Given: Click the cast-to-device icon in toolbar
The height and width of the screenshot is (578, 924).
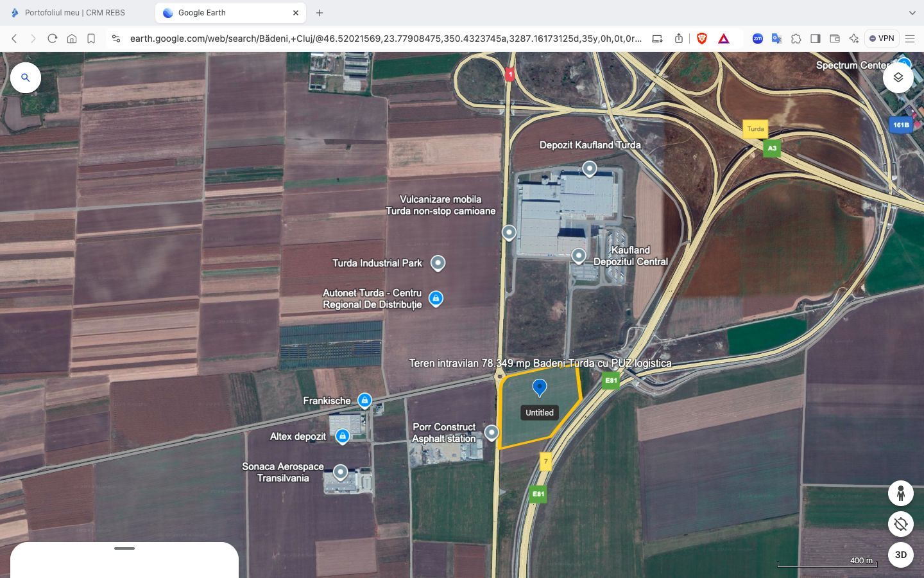Looking at the screenshot, I should (x=657, y=39).
